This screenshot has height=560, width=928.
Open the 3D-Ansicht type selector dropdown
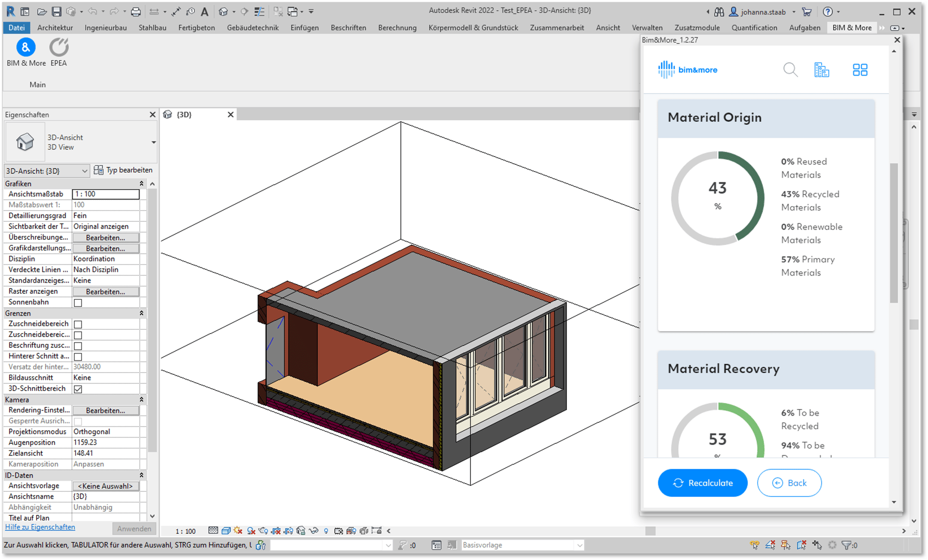coord(154,142)
